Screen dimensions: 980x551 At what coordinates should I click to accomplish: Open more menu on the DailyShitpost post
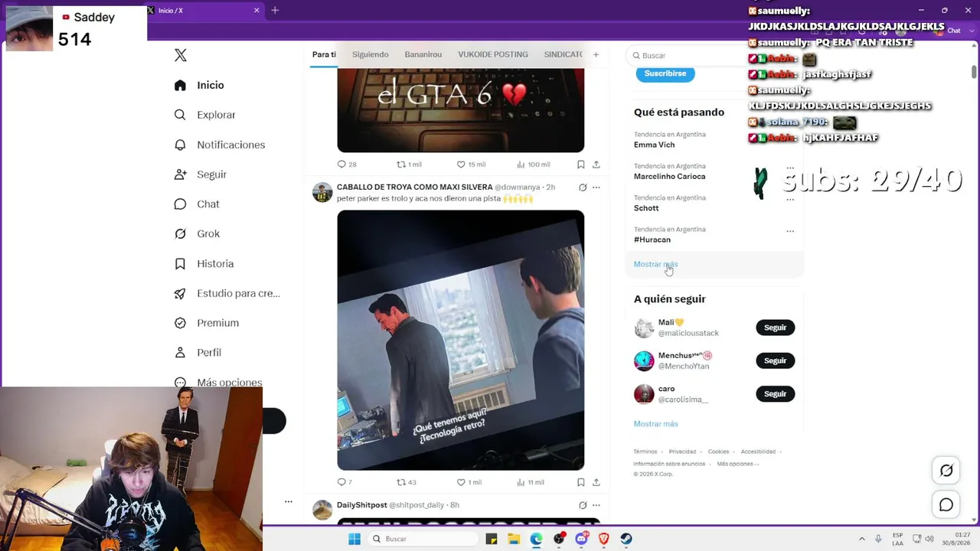pos(596,505)
